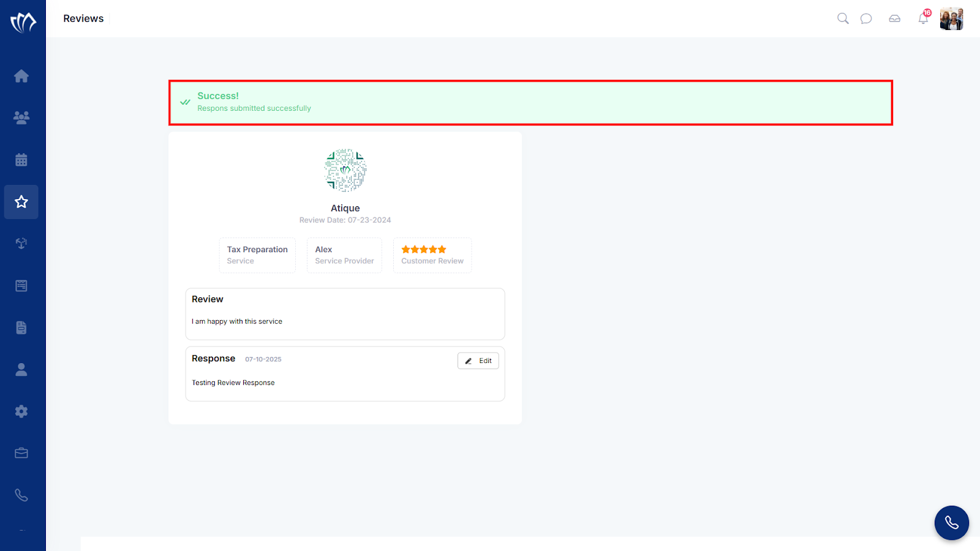The width and height of the screenshot is (980, 551).
Task: Open the document page sidebar icon
Action: [21, 328]
